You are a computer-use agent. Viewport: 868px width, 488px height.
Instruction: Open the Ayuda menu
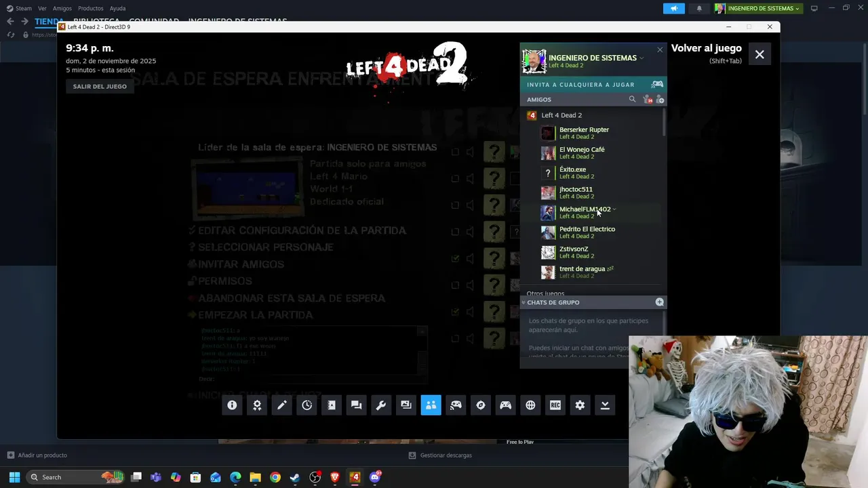coord(117,8)
